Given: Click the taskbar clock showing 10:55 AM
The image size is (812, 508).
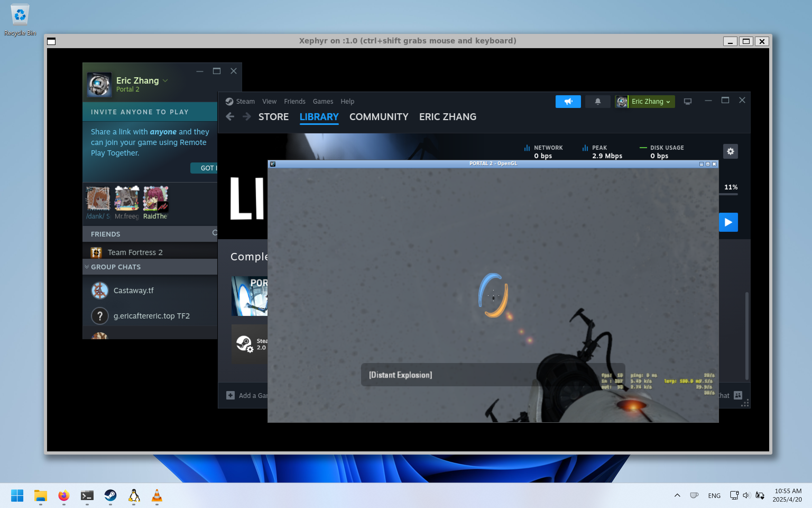Looking at the screenshot, I should pos(787,495).
